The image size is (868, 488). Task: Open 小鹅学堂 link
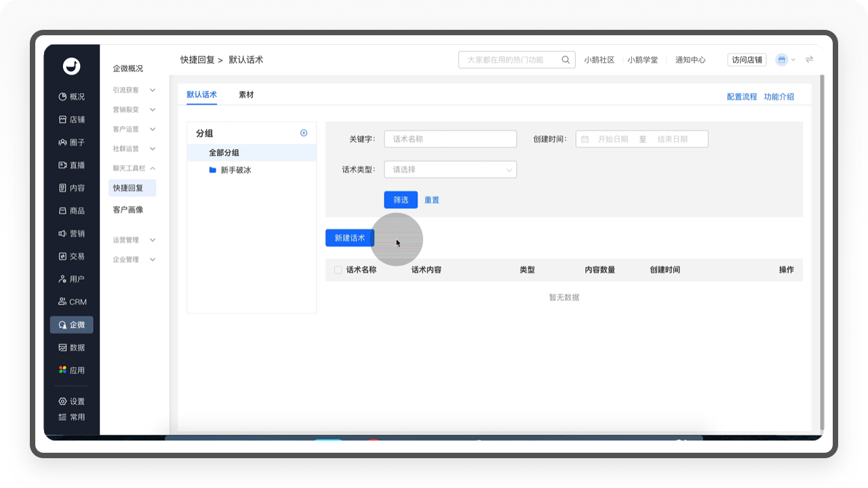[642, 60]
